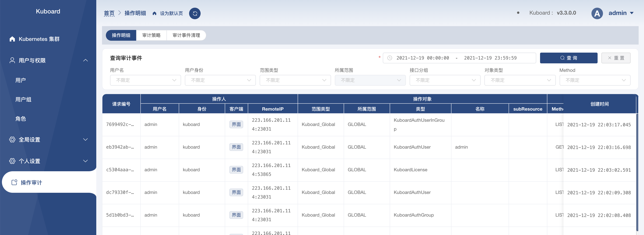
Task: Click the 界面 tag in row dc79330f
Action: tap(236, 192)
